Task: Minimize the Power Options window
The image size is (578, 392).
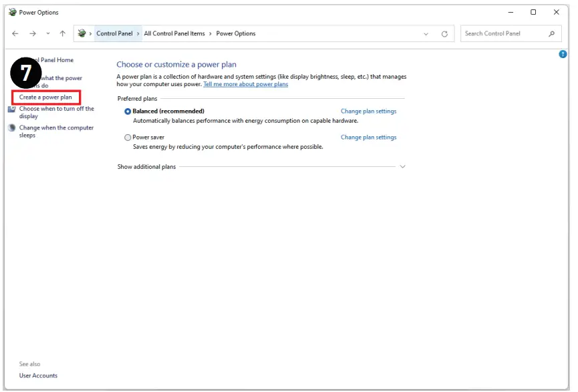Action: click(x=511, y=12)
